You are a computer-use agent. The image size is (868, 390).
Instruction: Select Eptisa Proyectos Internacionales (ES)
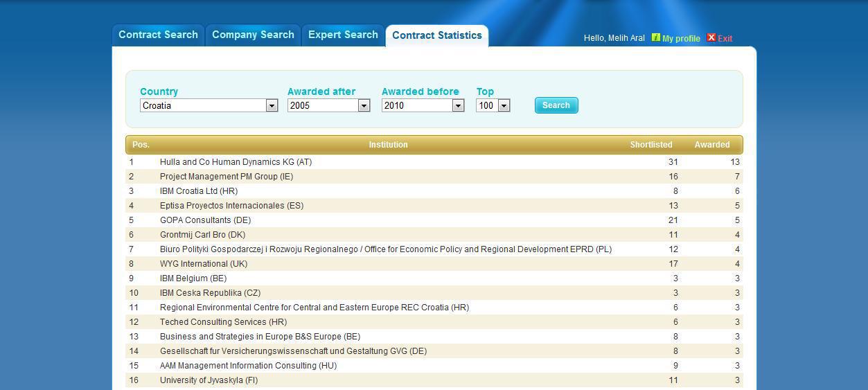click(x=231, y=206)
